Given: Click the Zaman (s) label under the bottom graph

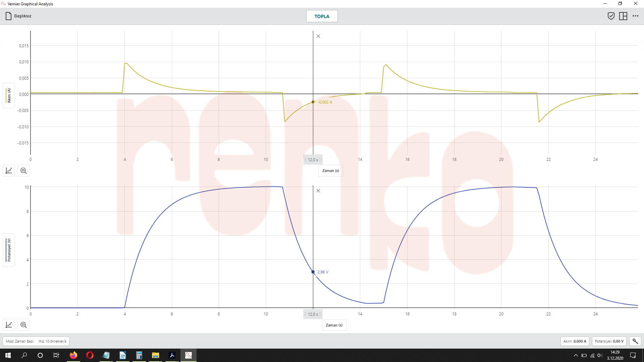Looking at the screenshot, I should pyautogui.click(x=334, y=325).
